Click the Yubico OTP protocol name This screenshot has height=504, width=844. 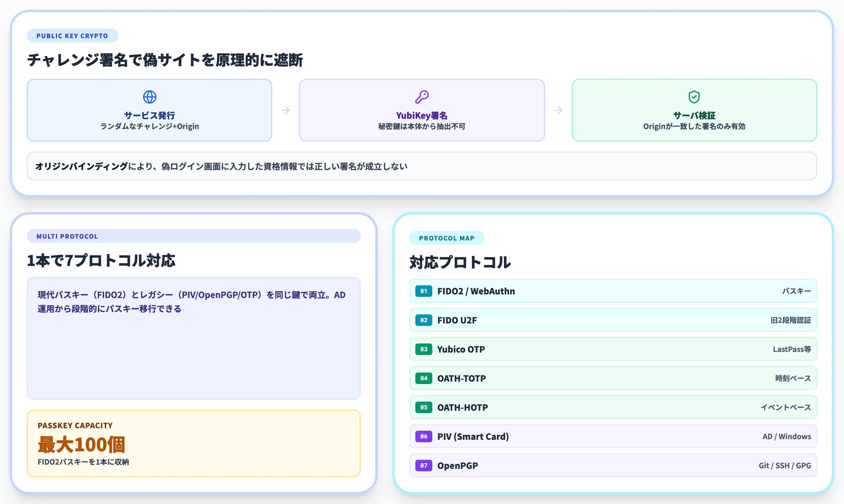461,349
